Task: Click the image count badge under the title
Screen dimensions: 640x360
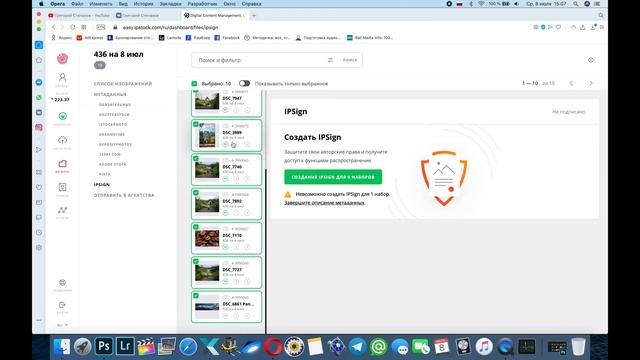Action: pyautogui.click(x=100, y=65)
